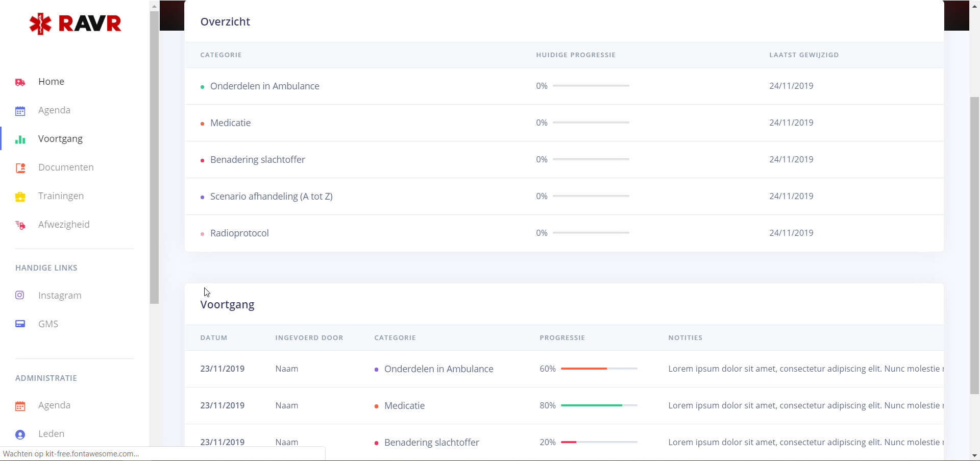The image size is (980, 461).
Task: Click the Home ambulance icon
Action: click(x=20, y=82)
